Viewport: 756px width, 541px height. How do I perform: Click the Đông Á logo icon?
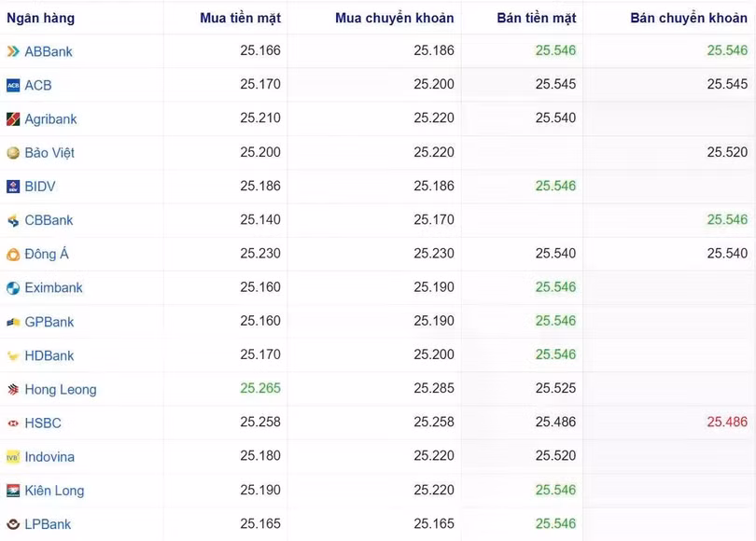pos(13,255)
